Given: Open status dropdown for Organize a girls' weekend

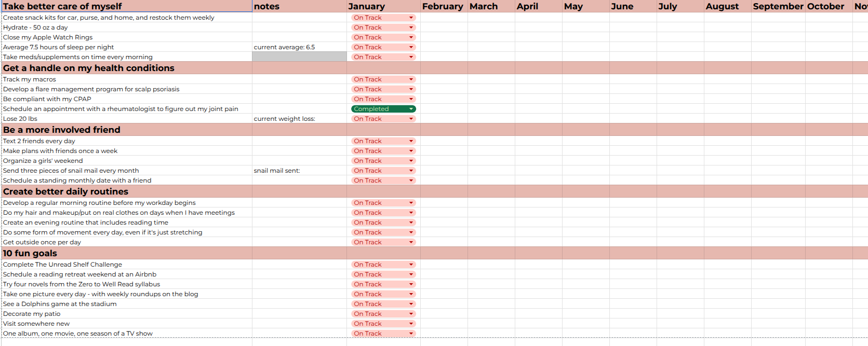Looking at the screenshot, I should [411, 161].
